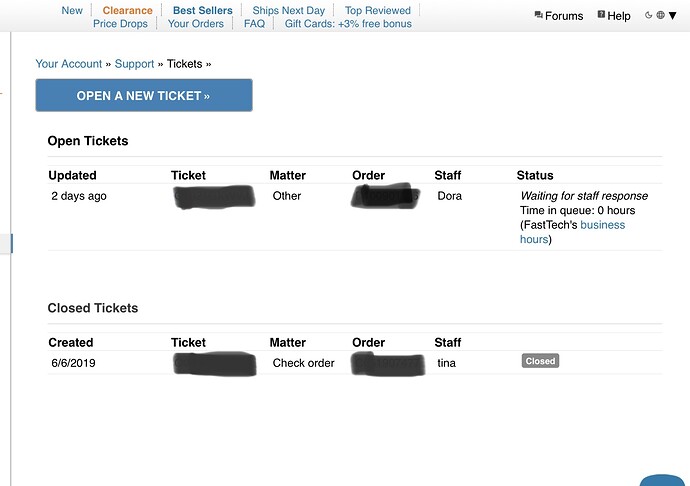Screen dimensions: 690x486
Task: Open the Ships Next Day section
Action: click(x=289, y=10)
